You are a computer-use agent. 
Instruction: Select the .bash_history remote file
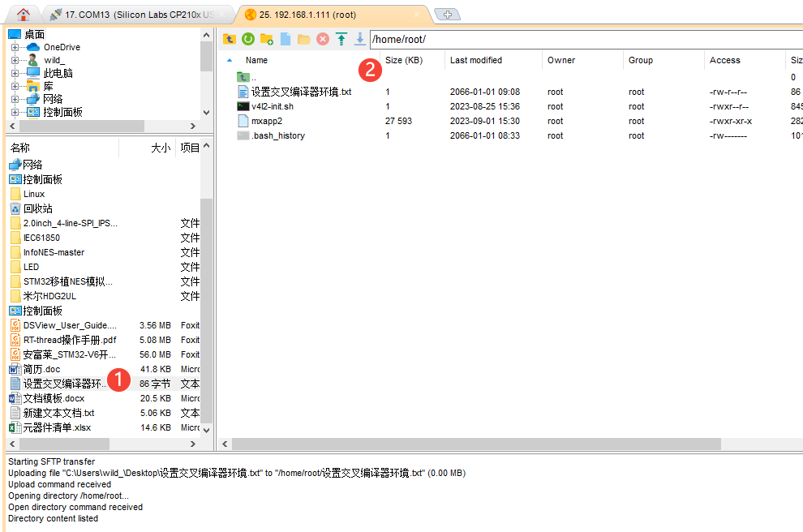point(277,135)
